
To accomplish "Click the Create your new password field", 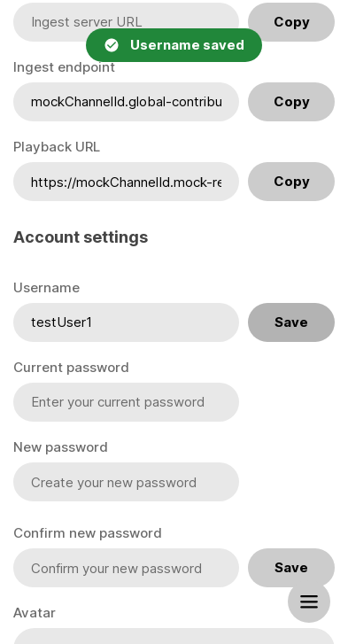I will 126,482.
